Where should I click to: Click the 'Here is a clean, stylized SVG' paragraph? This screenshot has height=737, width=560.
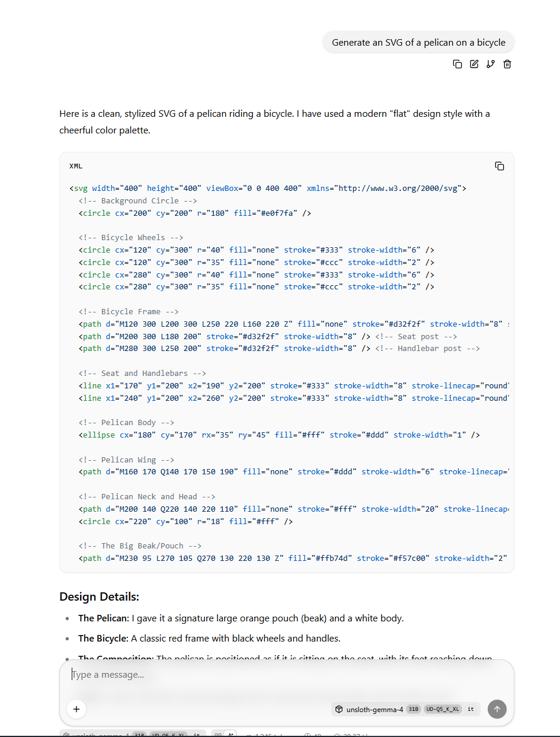[274, 122]
